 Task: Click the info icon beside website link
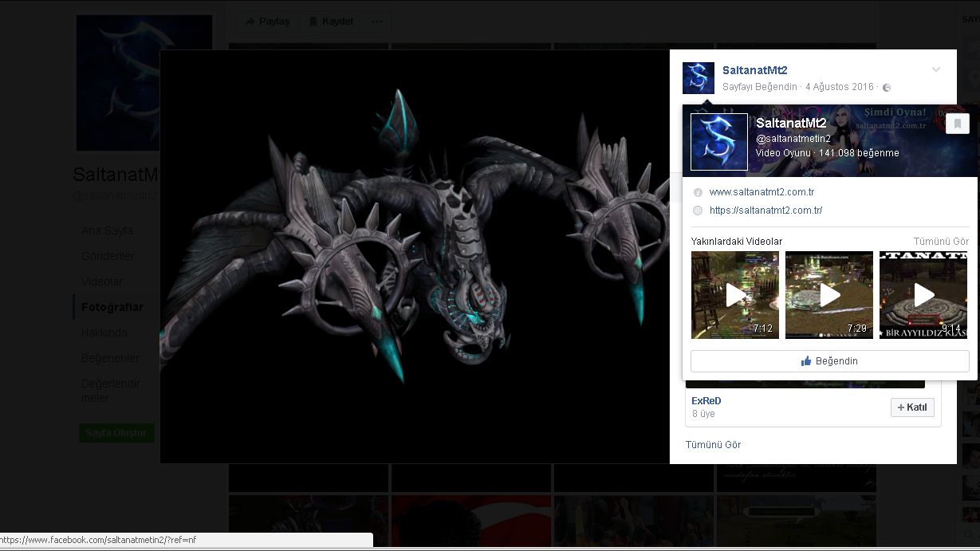[x=698, y=193]
